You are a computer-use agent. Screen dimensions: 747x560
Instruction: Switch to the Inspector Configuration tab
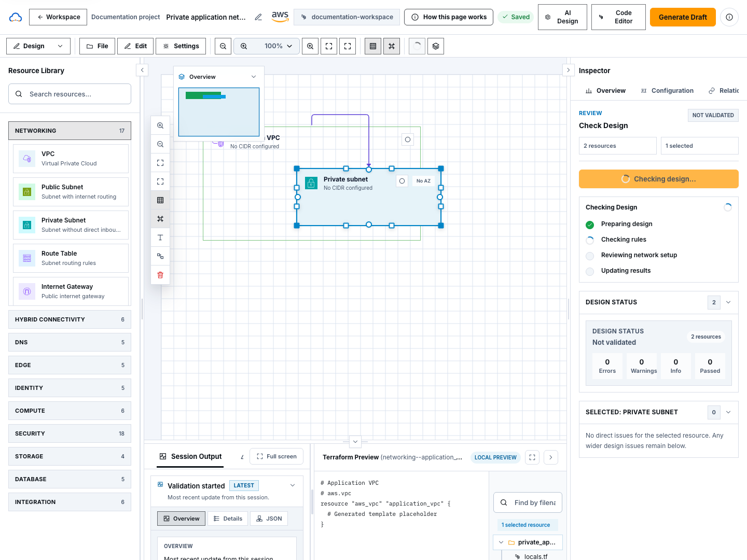coord(667,91)
